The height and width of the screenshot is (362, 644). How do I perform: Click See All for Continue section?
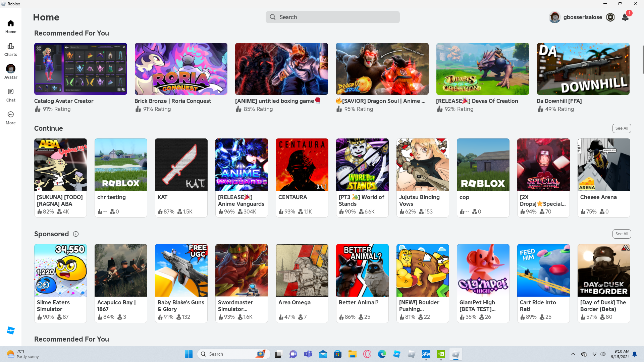(x=622, y=128)
